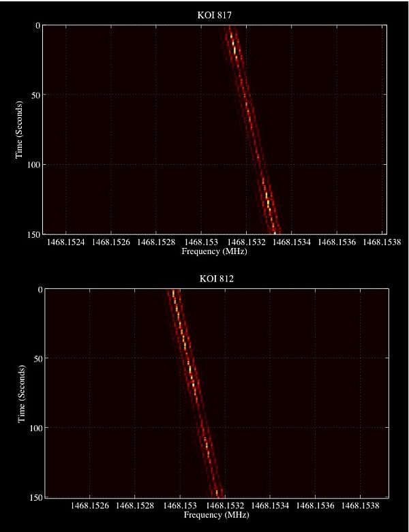Click the 1468.1534 tick label in the KOI 812 plot

click(270, 505)
